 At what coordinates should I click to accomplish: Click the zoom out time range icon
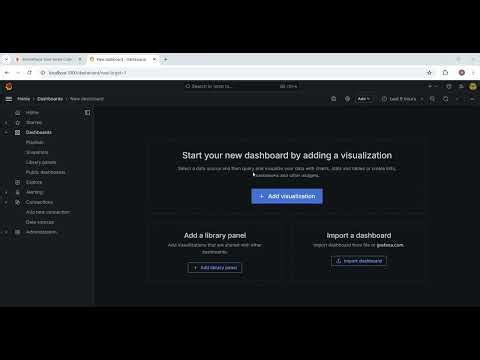coord(432,99)
